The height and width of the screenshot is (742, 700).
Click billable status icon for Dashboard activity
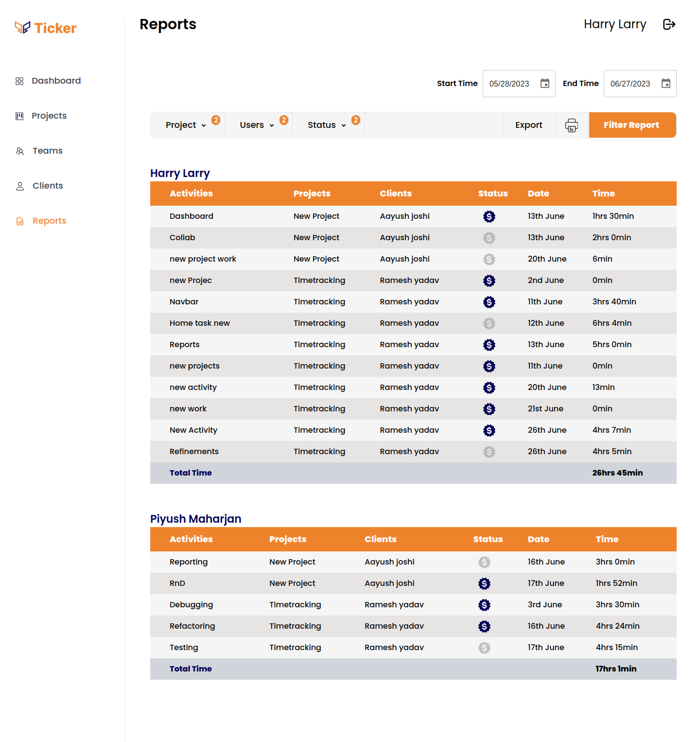pyautogui.click(x=489, y=216)
